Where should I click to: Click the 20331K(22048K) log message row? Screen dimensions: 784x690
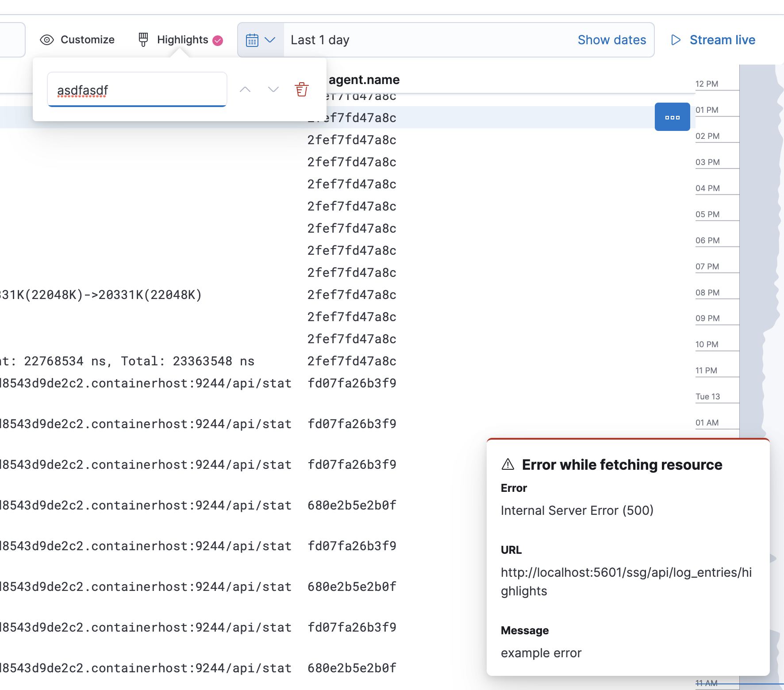101,295
